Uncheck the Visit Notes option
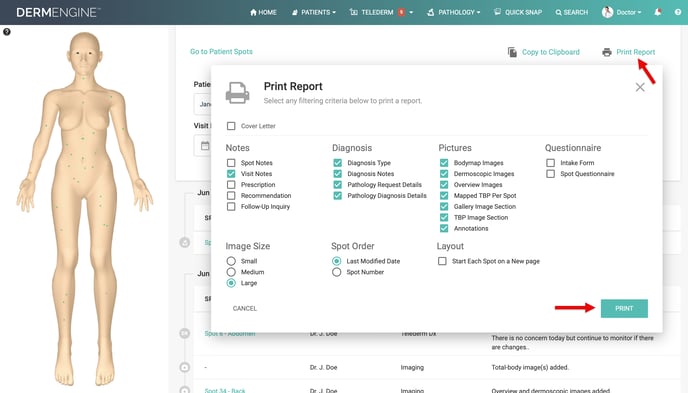688x393 pixels. click(231, 174)
